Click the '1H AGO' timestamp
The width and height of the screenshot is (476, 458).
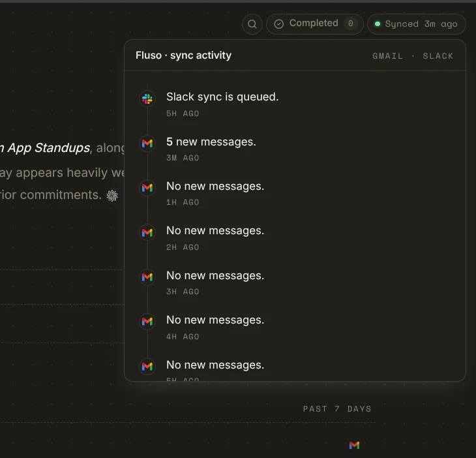coord(183,202)
